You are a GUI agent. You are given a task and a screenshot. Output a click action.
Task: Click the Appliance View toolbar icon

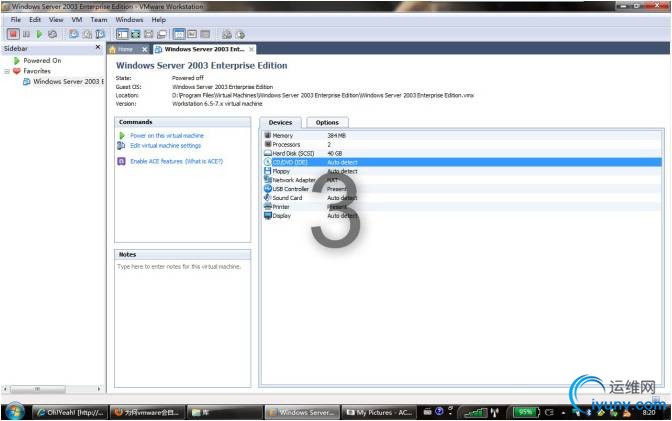tap(192, 34)
